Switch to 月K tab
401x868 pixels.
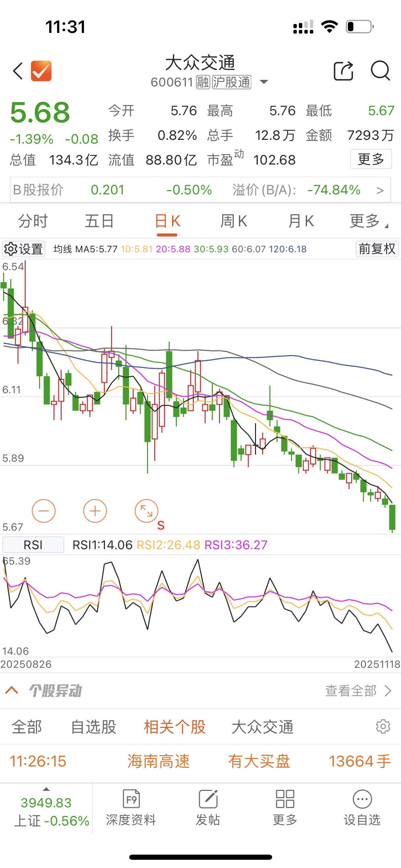point(301,221)
